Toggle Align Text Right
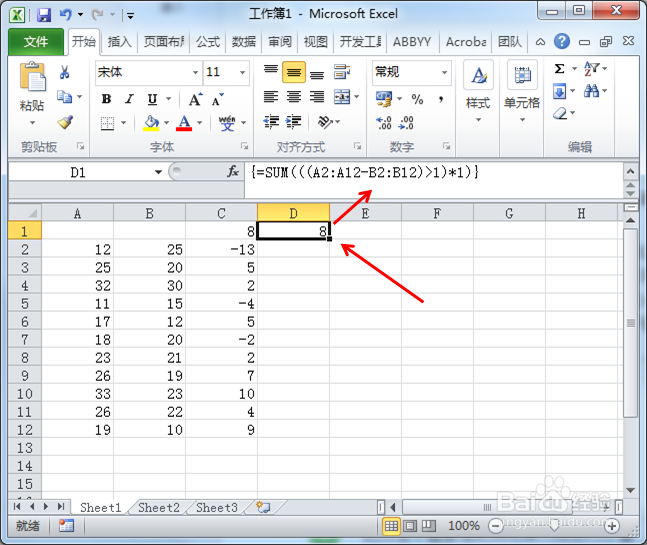Viewport: 647px width, 545px height. [317, 97]
